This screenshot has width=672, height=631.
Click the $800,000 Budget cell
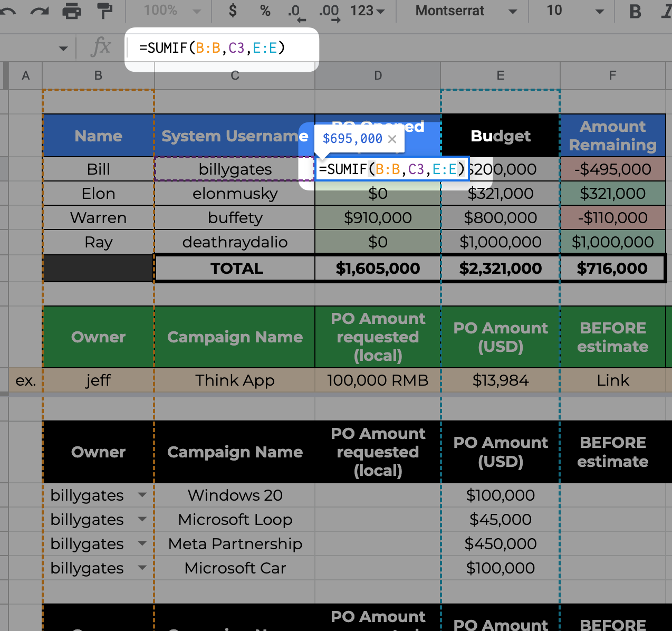[500, 217]
